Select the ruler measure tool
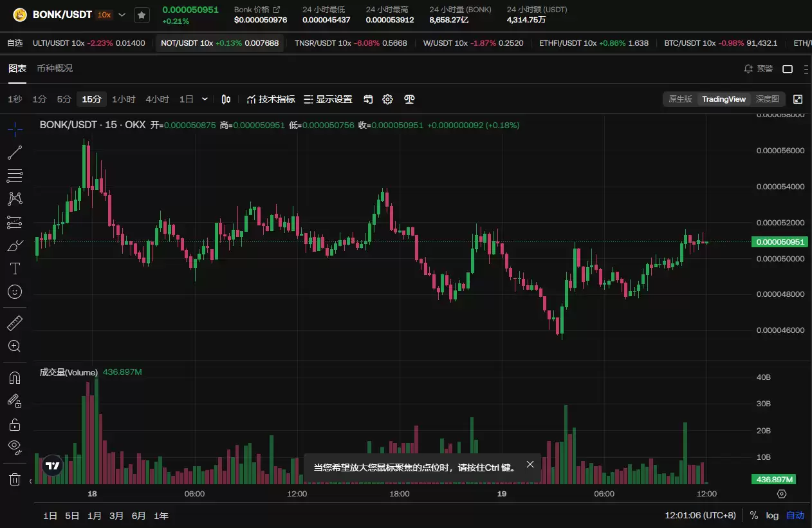812x528 pixels. (x=15, y=323)
